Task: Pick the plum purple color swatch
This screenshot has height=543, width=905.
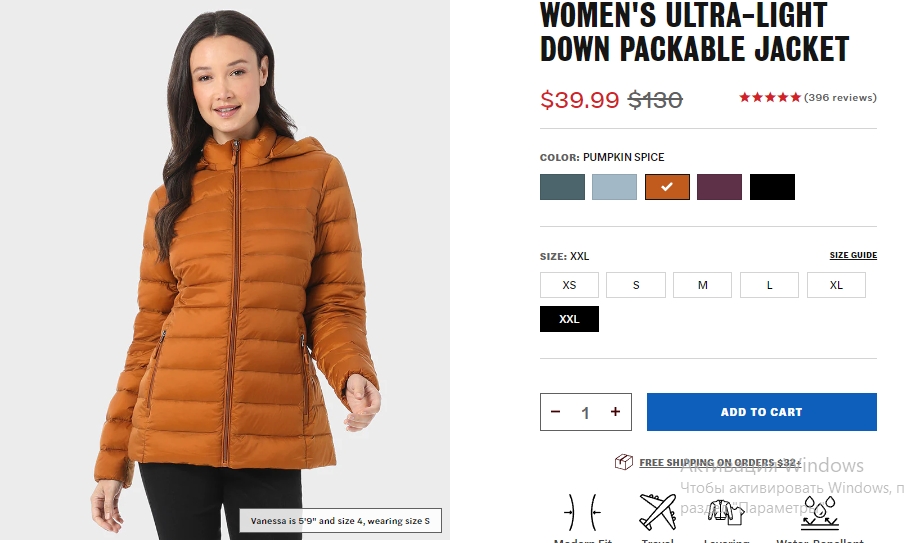Action: point(719,187)
